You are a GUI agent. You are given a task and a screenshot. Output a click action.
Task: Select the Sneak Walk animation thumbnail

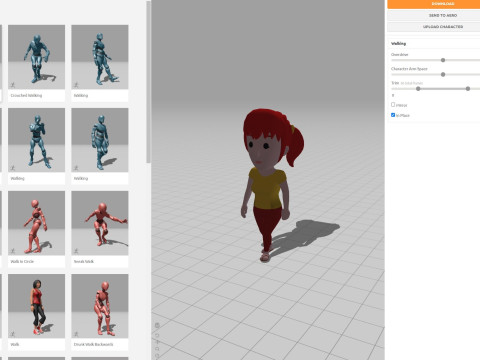(100, 223)
